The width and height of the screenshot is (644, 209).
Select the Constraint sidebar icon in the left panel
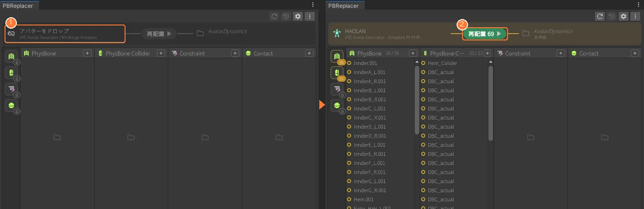click(11, 89)
